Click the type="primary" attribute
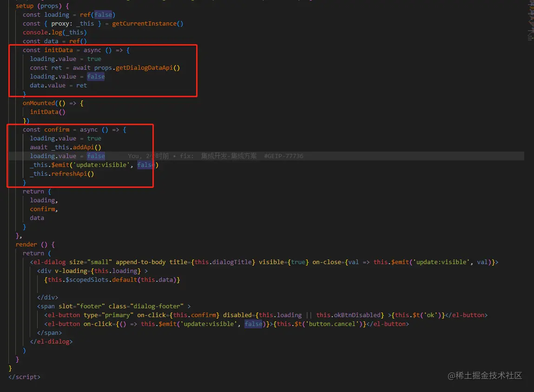Image resolution: width=534 pixels, height=392 pixels. tap(109, 315)
